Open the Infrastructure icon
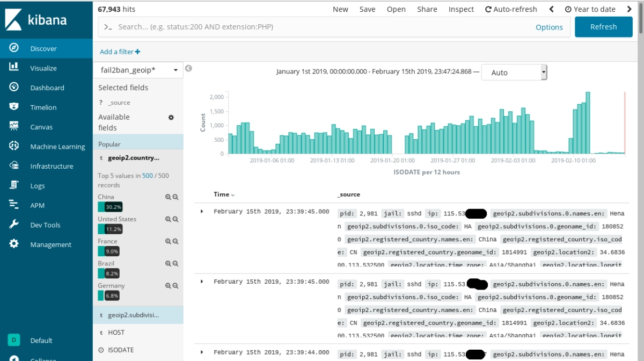Screen dimensions: 644x361 [x=14, y=165]
